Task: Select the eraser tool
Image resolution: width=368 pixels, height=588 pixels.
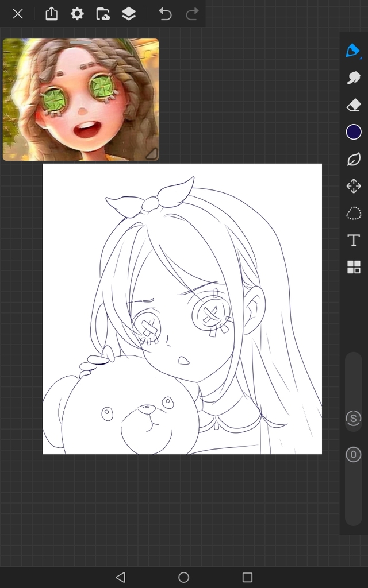Action: [354, 105]
